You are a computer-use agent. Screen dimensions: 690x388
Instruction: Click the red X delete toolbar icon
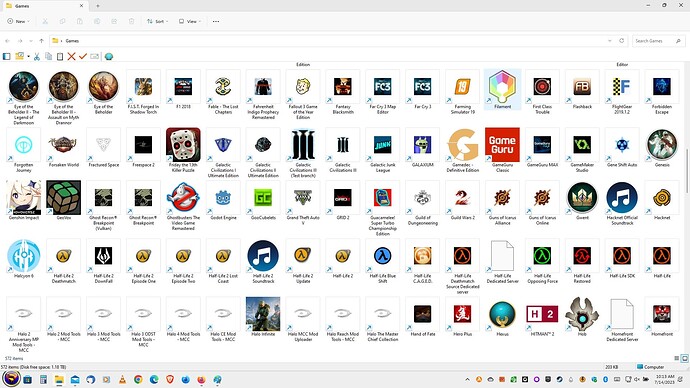[71, 56]
